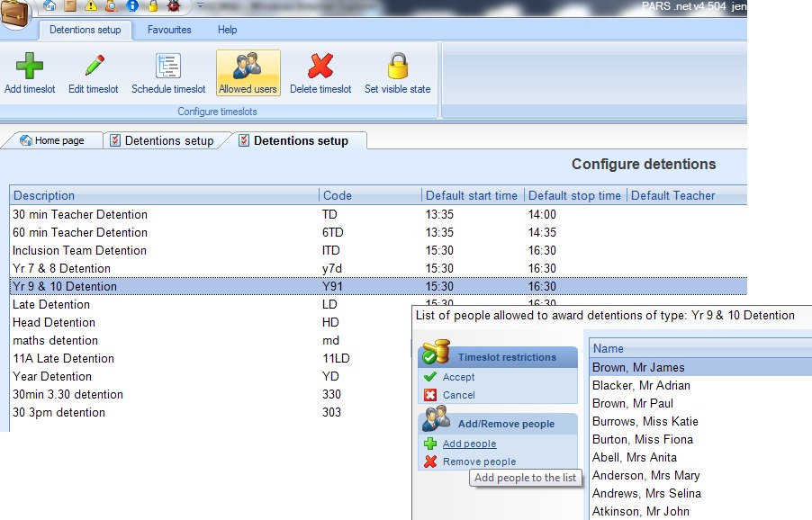The image size is (812, 520).
Task: Open the Help ribbon tab
Action: click(227, 30)
